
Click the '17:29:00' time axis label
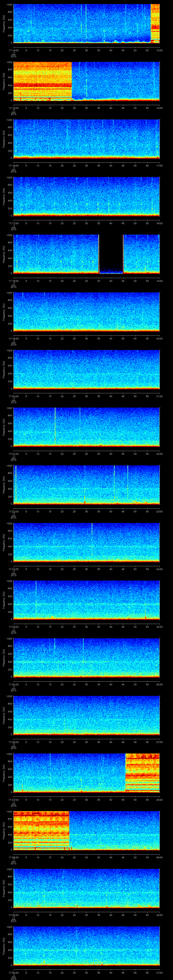click(x=13, y=915)
